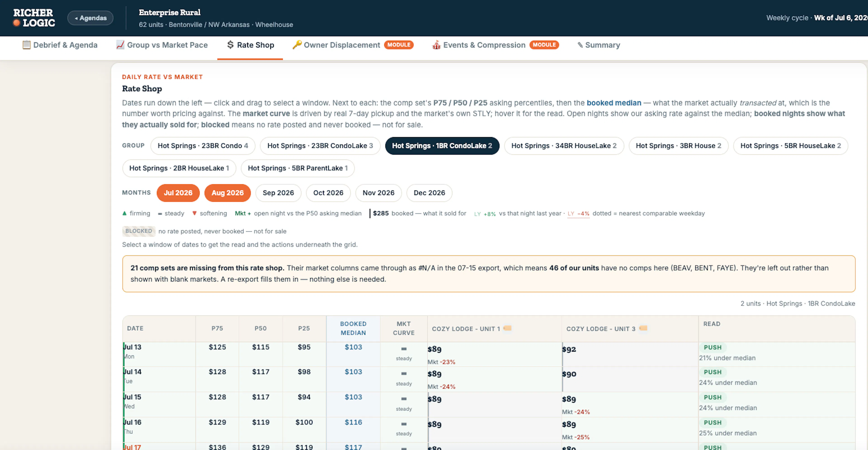Click Unit 3 $90 rate on Jul 14
Screen dimensions: 868x450
pos(569,374)
